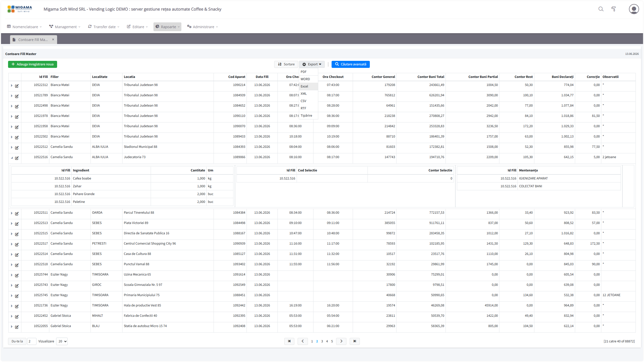The height and width of the screenshot is (362, 644).
Task: Click the edit icon for record 10522511
Action: pos(17,214)
